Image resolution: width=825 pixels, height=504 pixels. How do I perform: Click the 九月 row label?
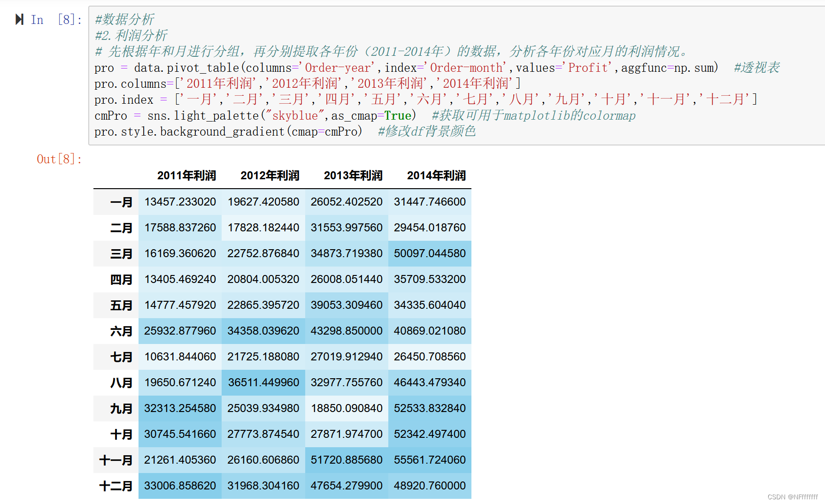[122, 409]
